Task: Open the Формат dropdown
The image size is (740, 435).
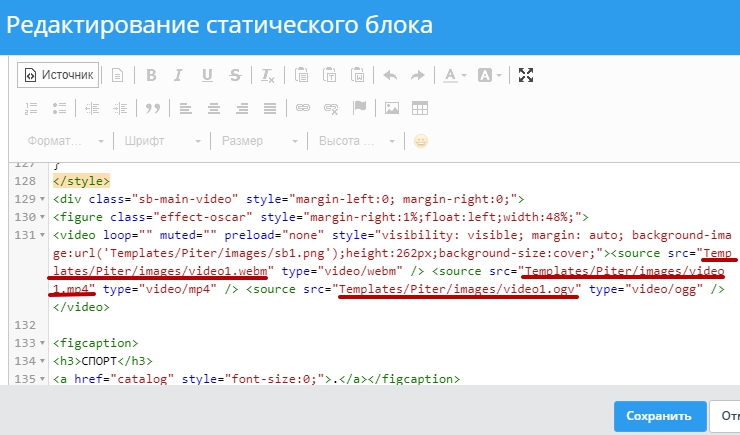Action: tap(66, 141)
